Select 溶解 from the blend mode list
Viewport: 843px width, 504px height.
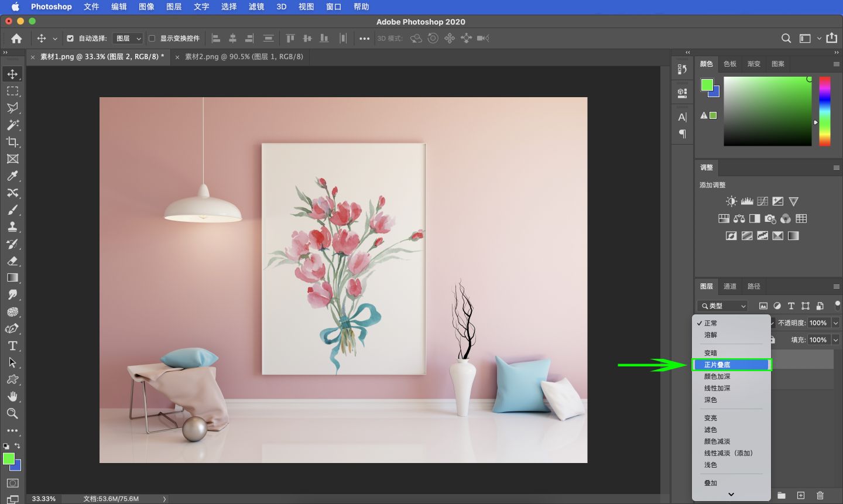tap(710, 334)
